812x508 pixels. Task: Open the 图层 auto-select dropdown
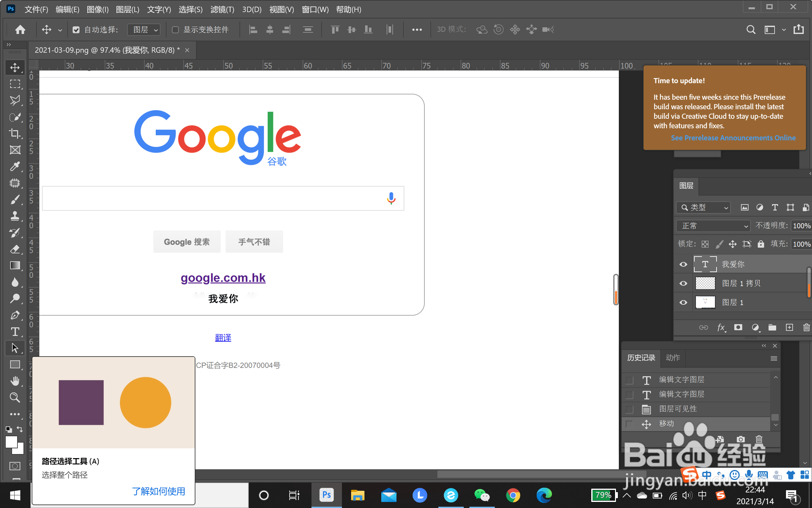[144, 30]
